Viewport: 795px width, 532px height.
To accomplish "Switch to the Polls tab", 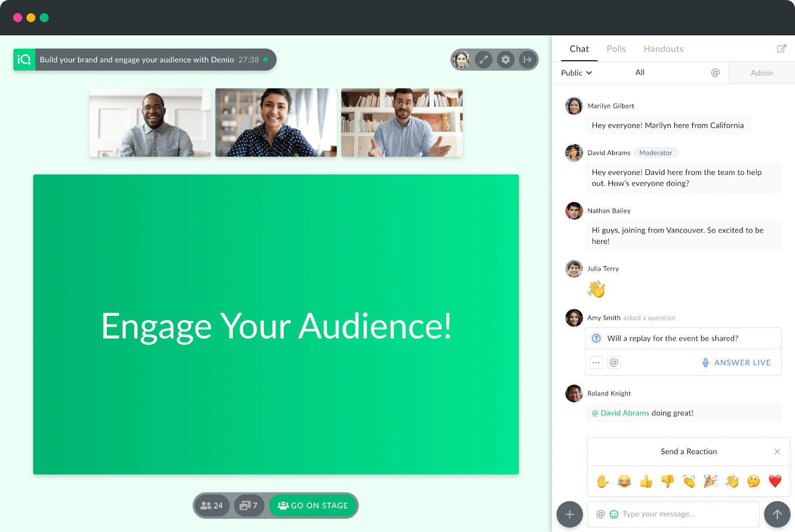I will tap(616, 48).
